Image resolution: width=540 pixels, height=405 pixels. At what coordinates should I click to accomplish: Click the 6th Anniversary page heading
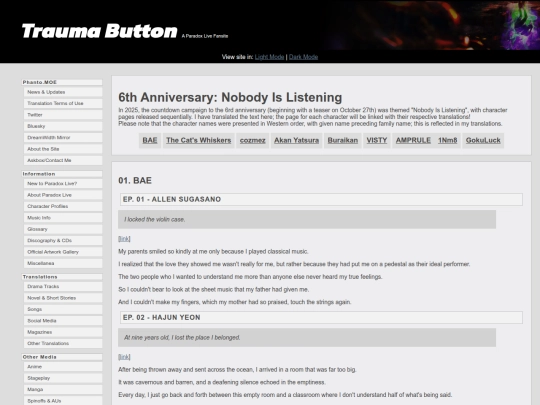(230, 97)
